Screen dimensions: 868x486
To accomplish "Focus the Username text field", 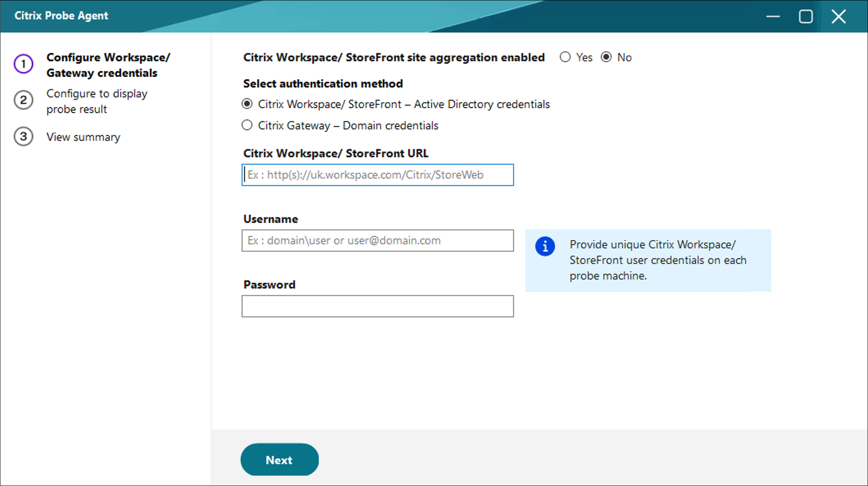I will [377, 241].
